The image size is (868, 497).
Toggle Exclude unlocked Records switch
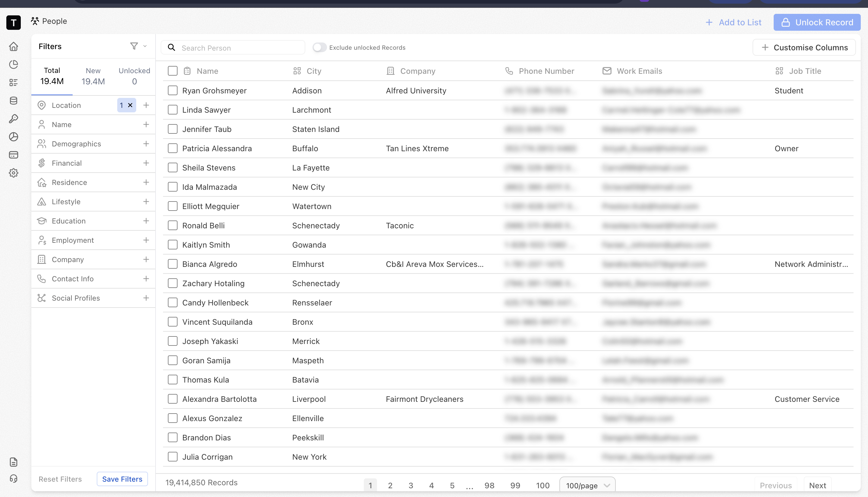point(319,48)
